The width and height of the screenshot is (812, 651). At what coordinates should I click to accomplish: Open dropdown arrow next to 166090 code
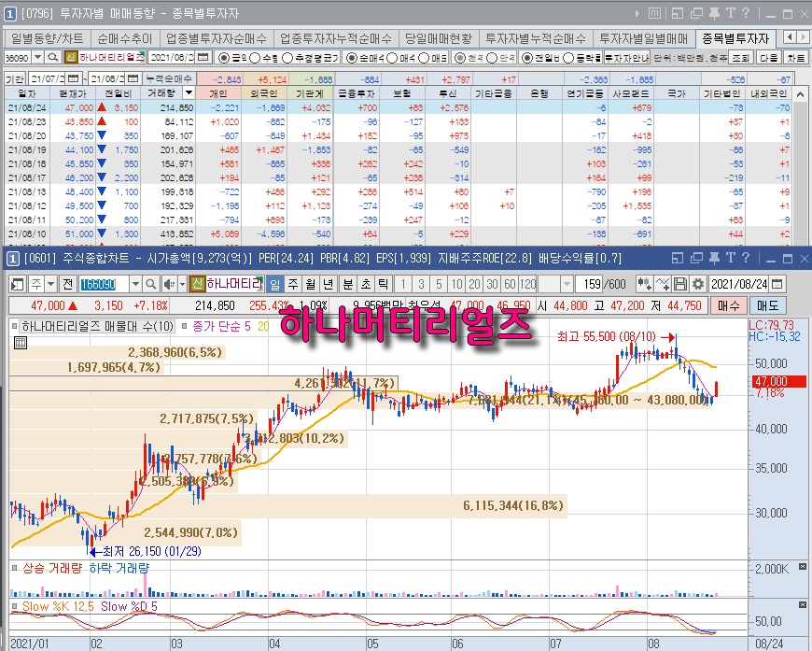tap(135, 284)
